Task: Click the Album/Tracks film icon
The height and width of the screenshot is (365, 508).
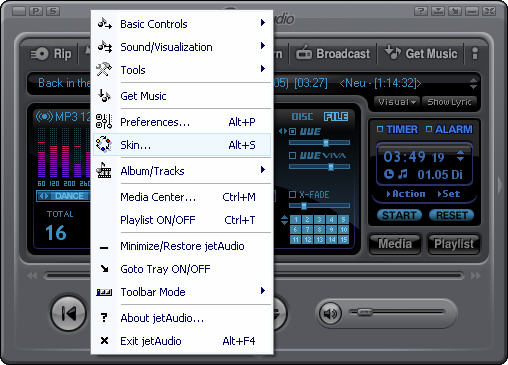Action: pyautogui.click(x=104, y=170)
